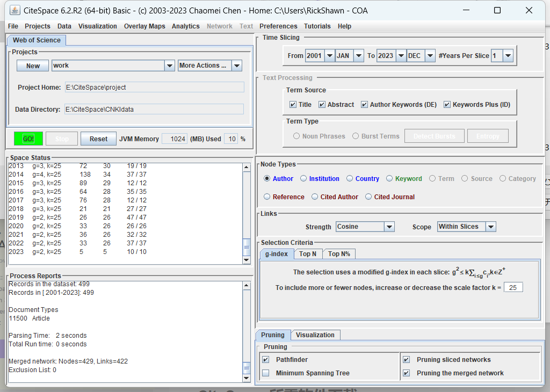Image resolution: width=550 pixels, height=392 pixels.
Task: Click the CiteSpace Java icon in title bar
Action: (x=15, y=10)
